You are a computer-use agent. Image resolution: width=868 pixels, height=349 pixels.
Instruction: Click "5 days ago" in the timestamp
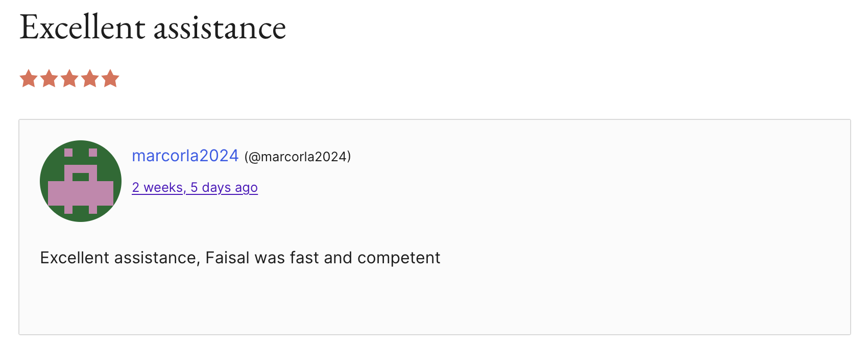[x=224, y=188]
